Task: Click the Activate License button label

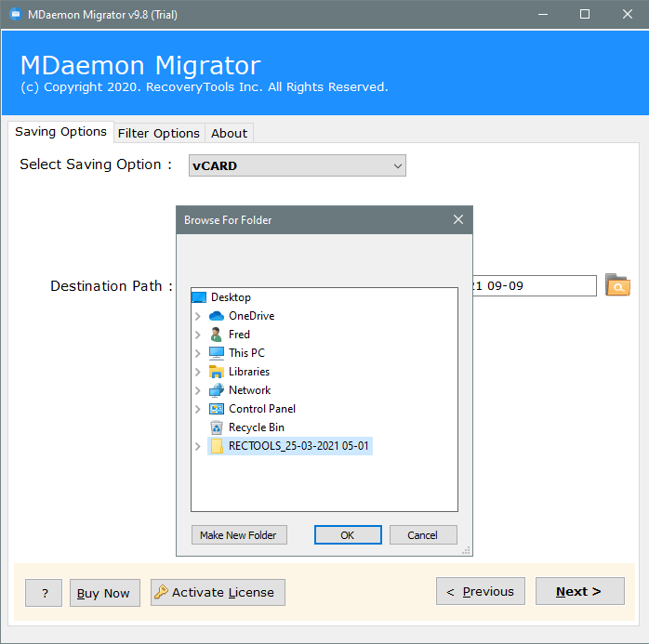Action: point(222,592)
